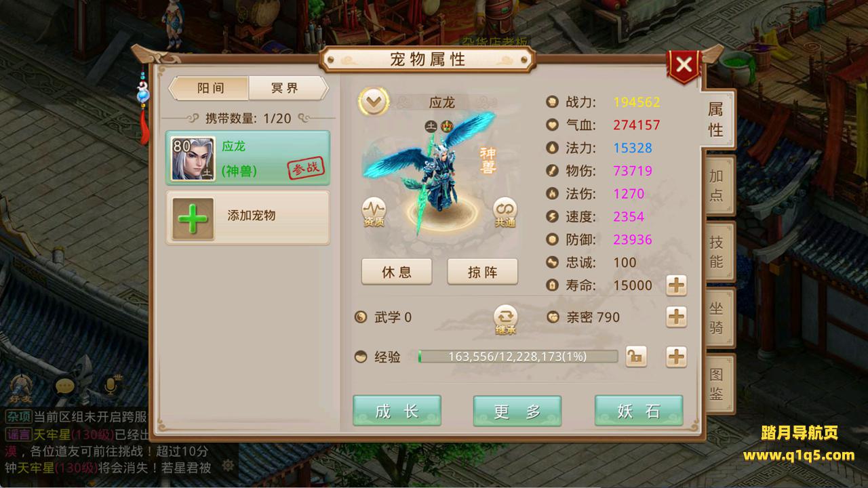This screenshot has height=488, width=868.
Task: Expand dropdown arrow beside 应龙 name
Action: [x=374, y=102]
